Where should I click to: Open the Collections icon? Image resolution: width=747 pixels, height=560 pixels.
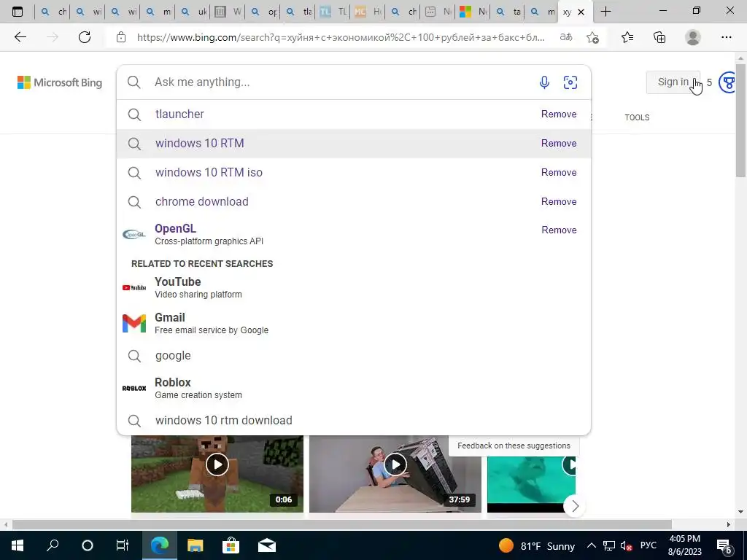point(659,37)
